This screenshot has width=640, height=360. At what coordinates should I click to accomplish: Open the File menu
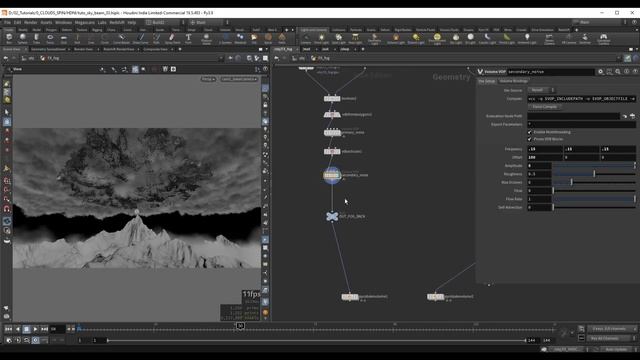click(x=7, y=22)
